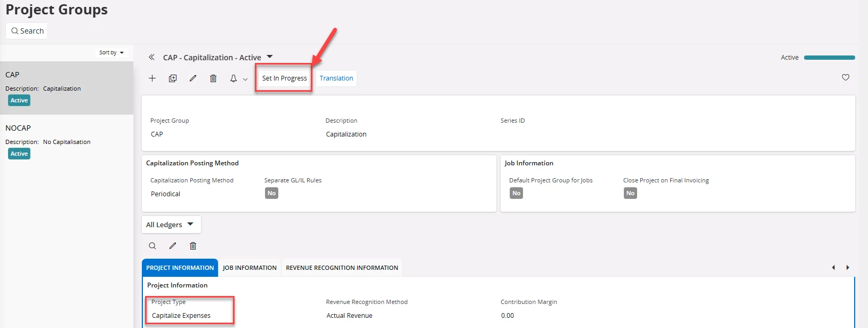Switch to the Job Information tab

pyautogui.click(x=250, y=268)
